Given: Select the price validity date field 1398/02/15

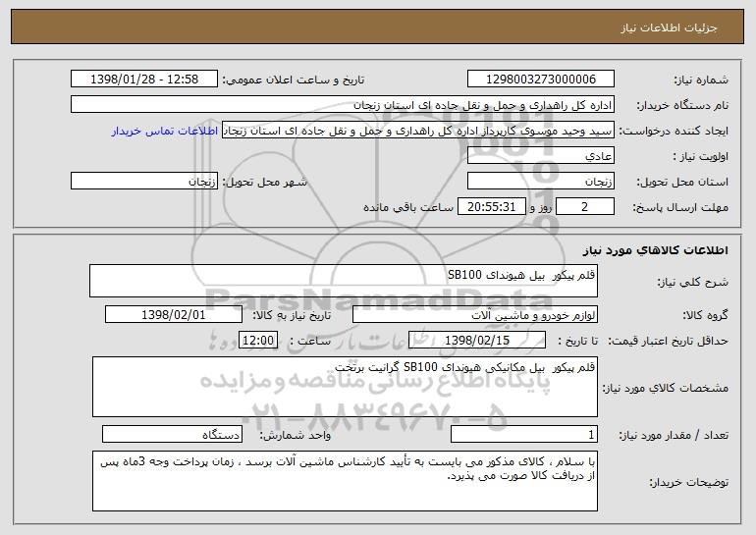Looking at the screenshot, I should (x=477, y=341).
